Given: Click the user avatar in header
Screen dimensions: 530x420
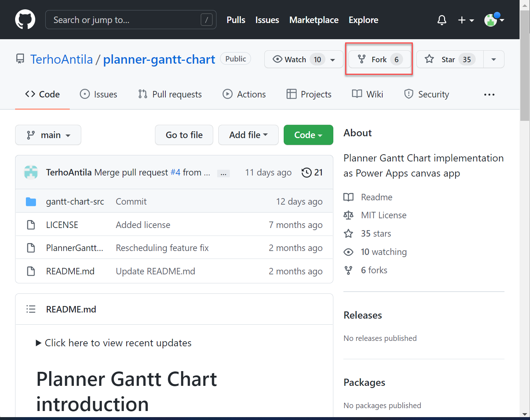Looking at the screenshot, I should coord(491,20).
